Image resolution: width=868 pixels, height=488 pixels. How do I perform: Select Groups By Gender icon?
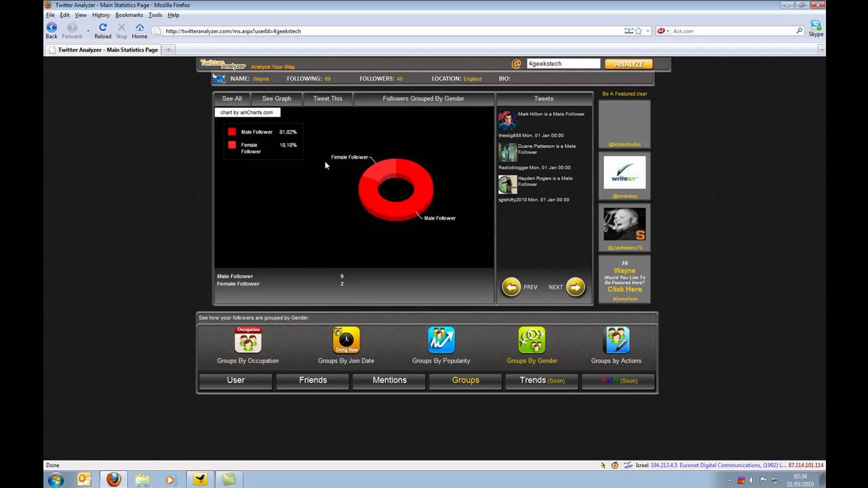tap(532, 340)
